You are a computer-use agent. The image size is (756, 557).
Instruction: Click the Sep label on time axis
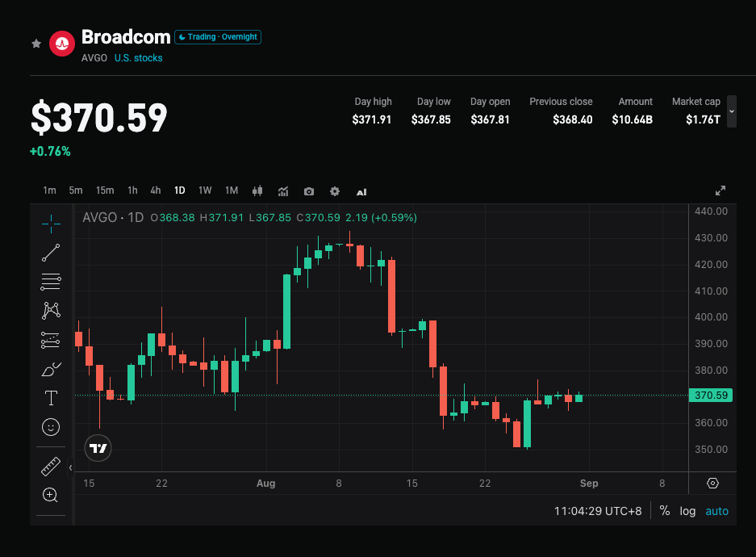click(x=589, y=484)
